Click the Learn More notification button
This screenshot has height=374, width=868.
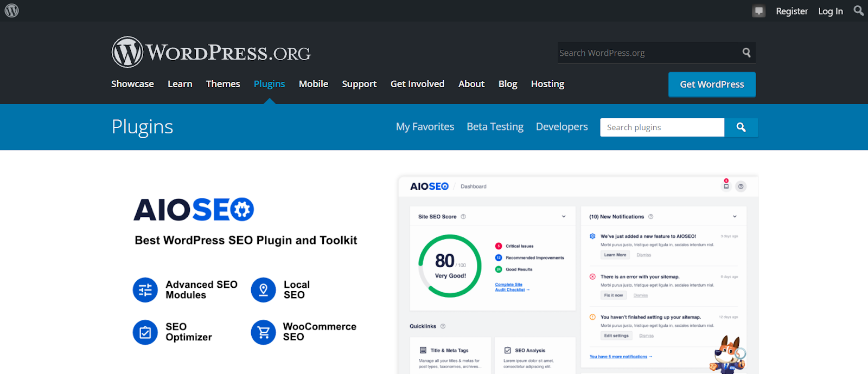[x=615, y=255]
